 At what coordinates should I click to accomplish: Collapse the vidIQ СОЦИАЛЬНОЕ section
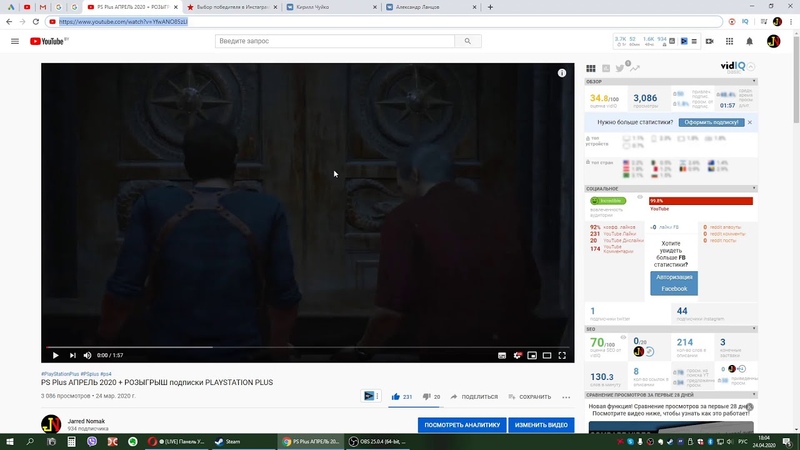754,188
